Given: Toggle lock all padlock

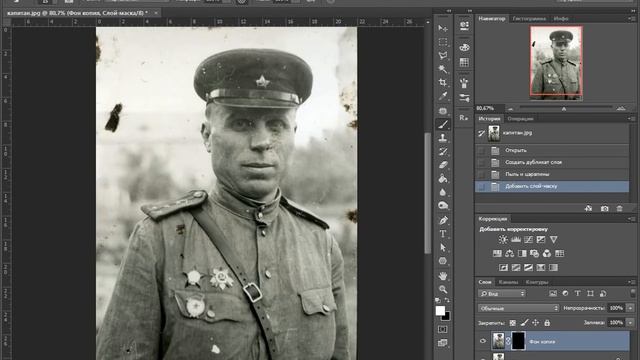Looking at the screenshot, I should point(547,323).
